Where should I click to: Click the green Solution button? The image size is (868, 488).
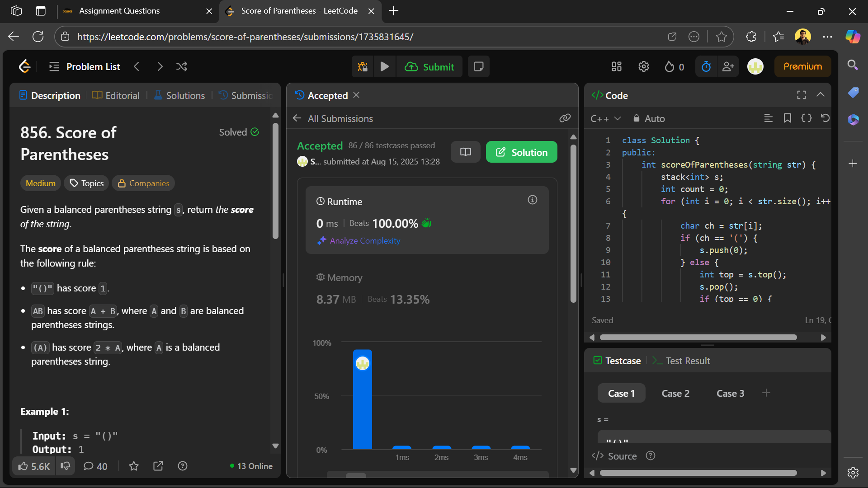521,152
